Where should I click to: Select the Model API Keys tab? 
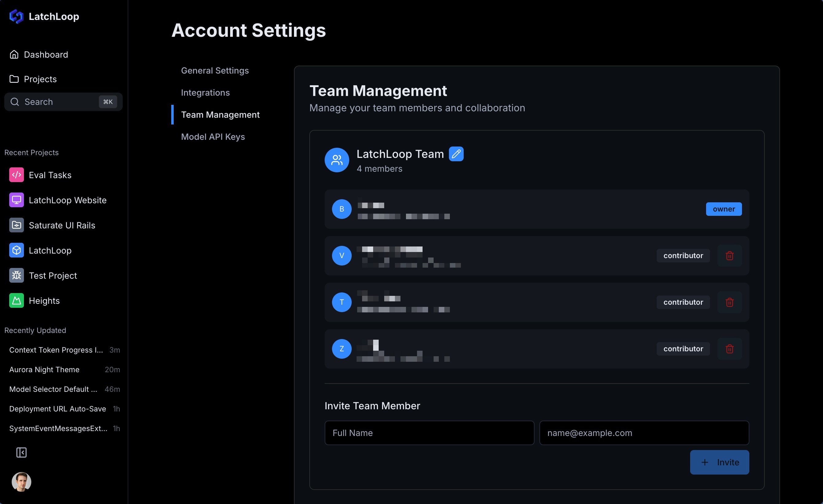pyautogui.click(x=213, y=137)
